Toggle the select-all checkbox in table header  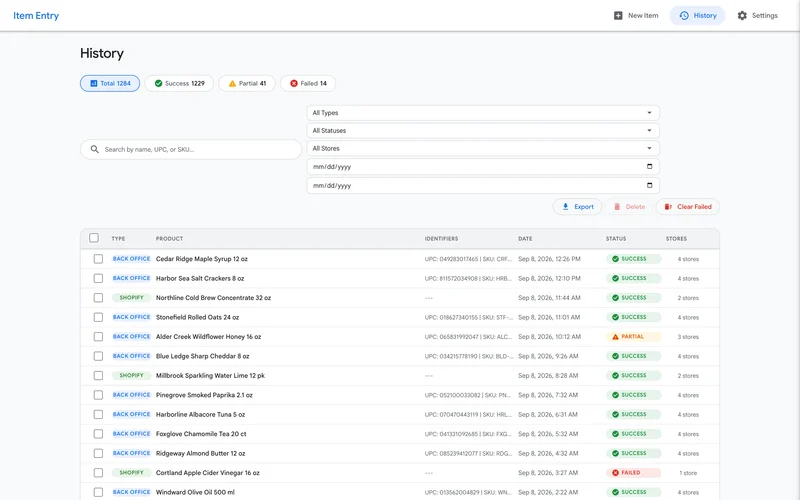[x=94, y=238]
